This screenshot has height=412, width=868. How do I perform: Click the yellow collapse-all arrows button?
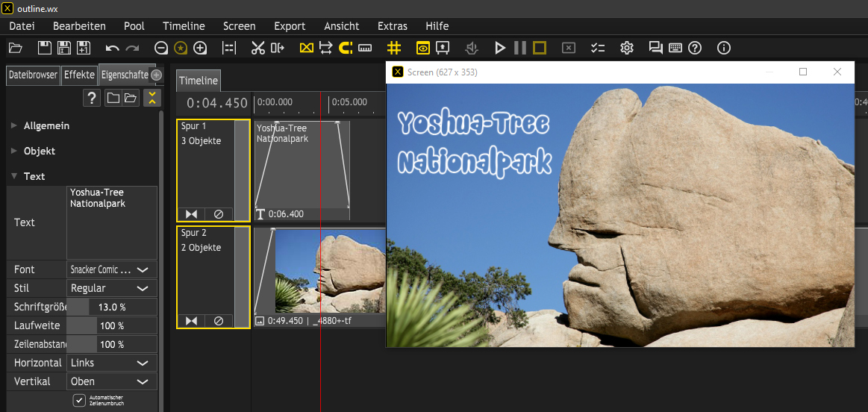[152, 98]
